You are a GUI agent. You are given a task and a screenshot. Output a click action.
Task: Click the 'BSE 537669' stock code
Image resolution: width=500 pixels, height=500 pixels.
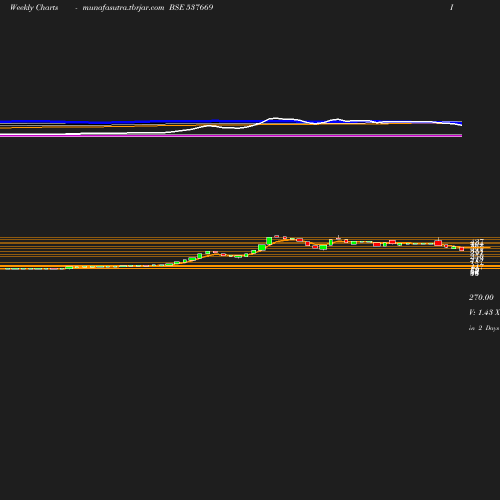(191, 7)
